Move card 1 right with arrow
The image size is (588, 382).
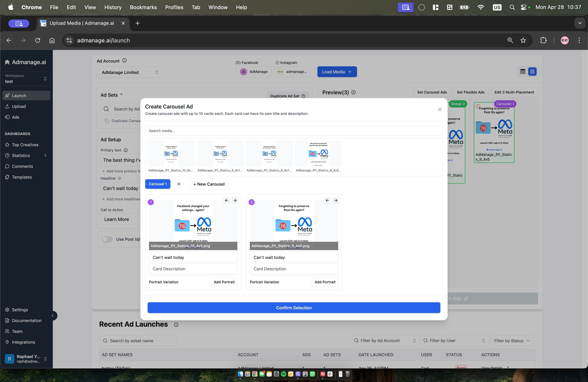235,200
